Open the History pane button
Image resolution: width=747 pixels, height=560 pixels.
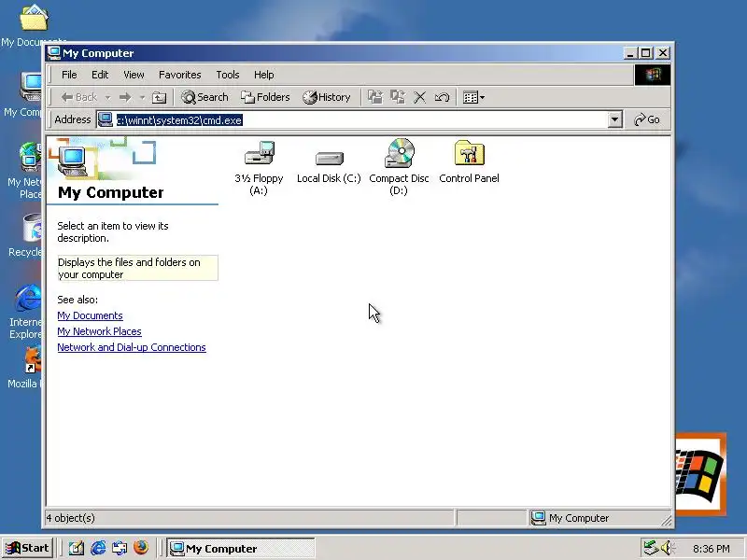327,97
